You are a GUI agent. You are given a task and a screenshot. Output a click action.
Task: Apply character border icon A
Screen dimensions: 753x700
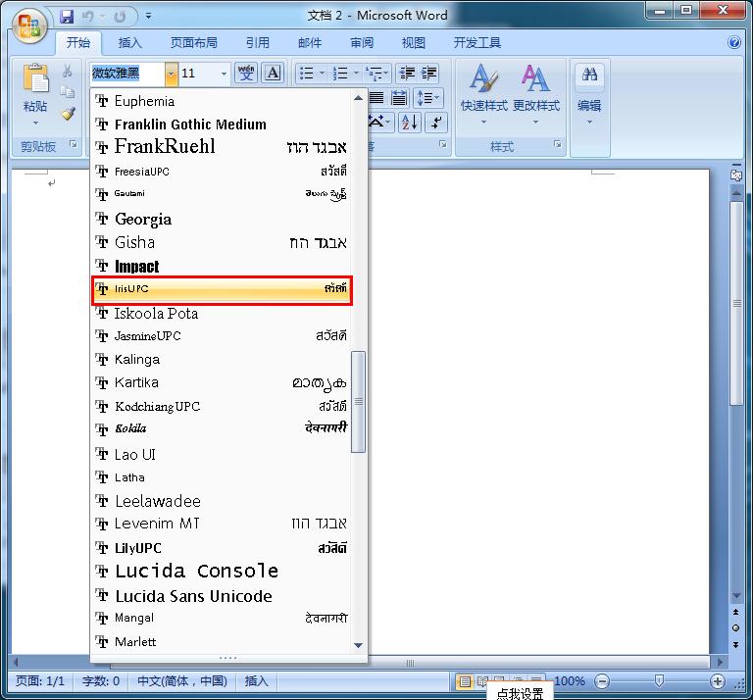pyautogui.click(x=273, y=73)
